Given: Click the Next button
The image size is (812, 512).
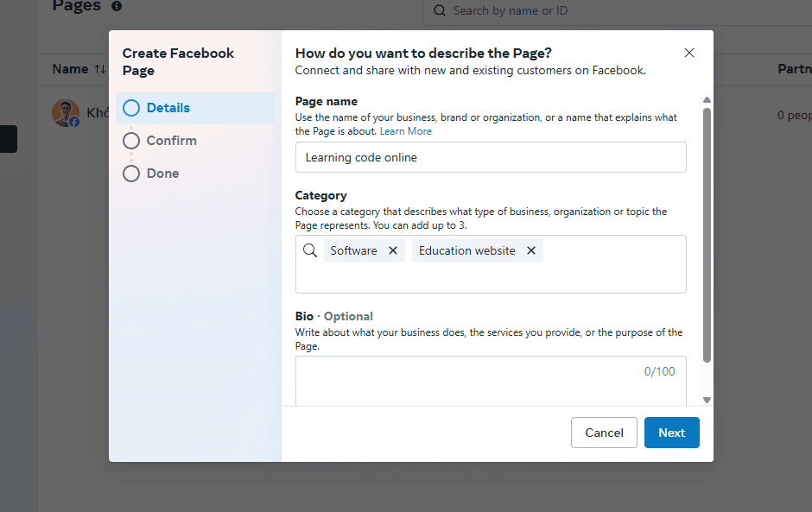Looking at the screenshot, I should click(671, 432).
